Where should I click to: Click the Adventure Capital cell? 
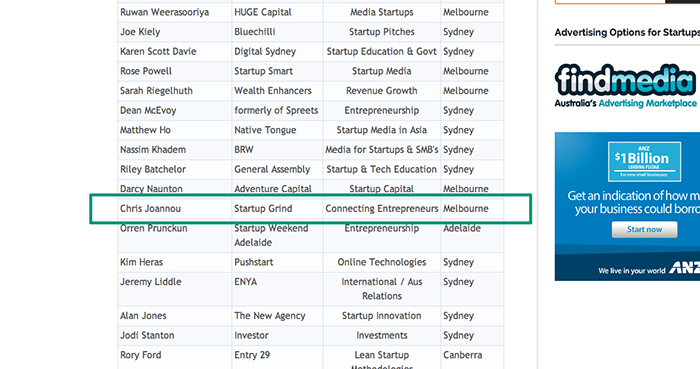pyautogui.click(x=277, y=189)
